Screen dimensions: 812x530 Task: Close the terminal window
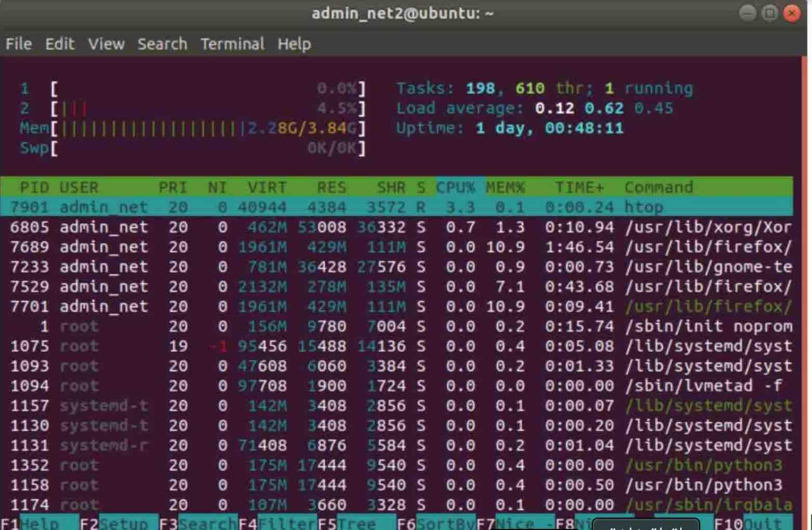pyautogui.click(x=792, y=13)
